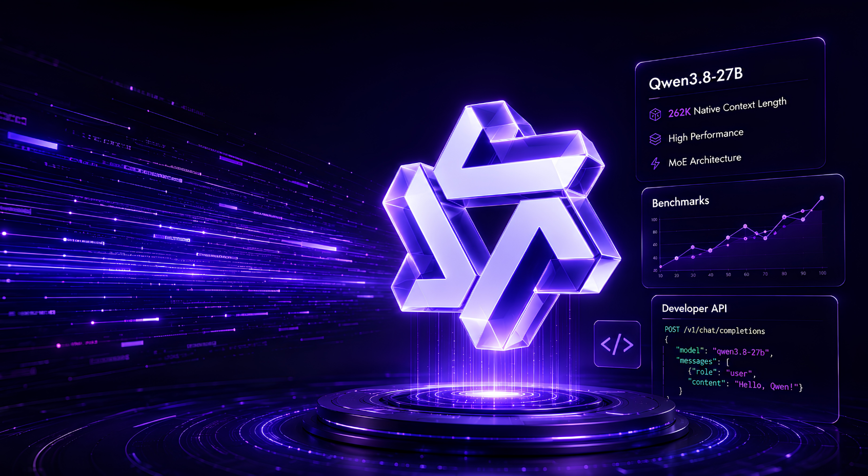Click the "qwen3.8-27b" model value

click(x=741, y=352)
